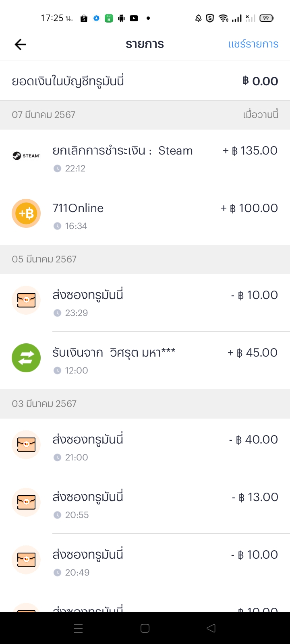Tap the green transfer arrows icon
Viewport: 290px width, 644px height.
click(x=26, y=358)
